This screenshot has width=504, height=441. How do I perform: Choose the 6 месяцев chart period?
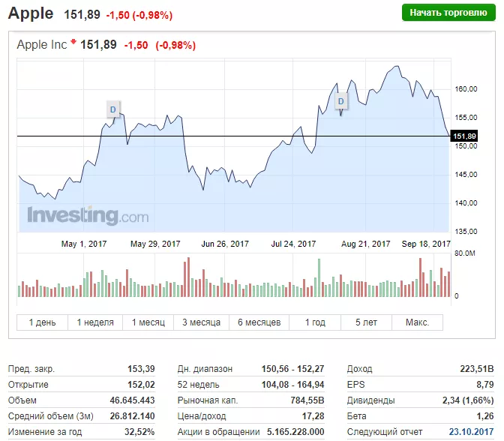[259, 322]
